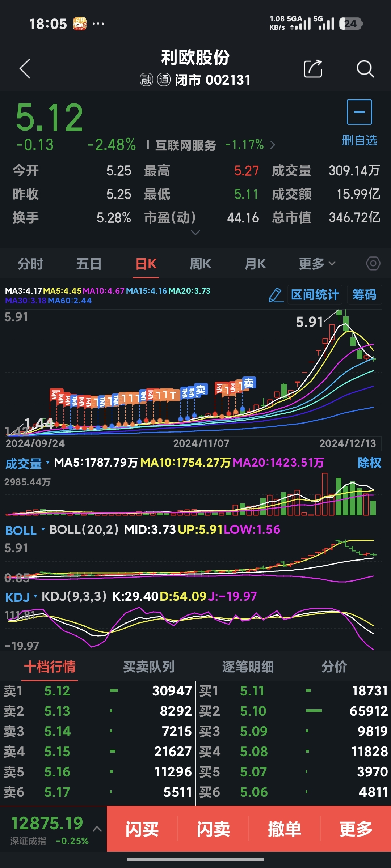This screenshot has width=391, height=868.
Task: Select the 卖4 5.15 order row
Action: click(98, 752)
